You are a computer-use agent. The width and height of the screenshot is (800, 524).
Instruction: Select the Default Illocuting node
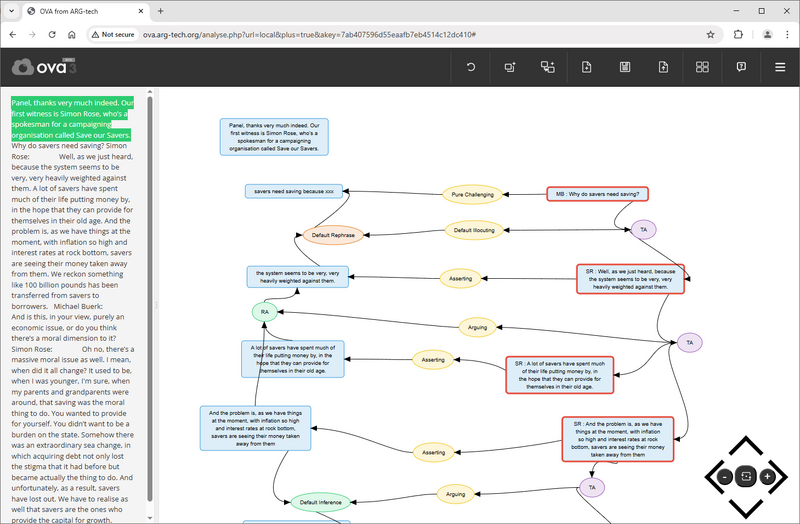tap(474, 230)
